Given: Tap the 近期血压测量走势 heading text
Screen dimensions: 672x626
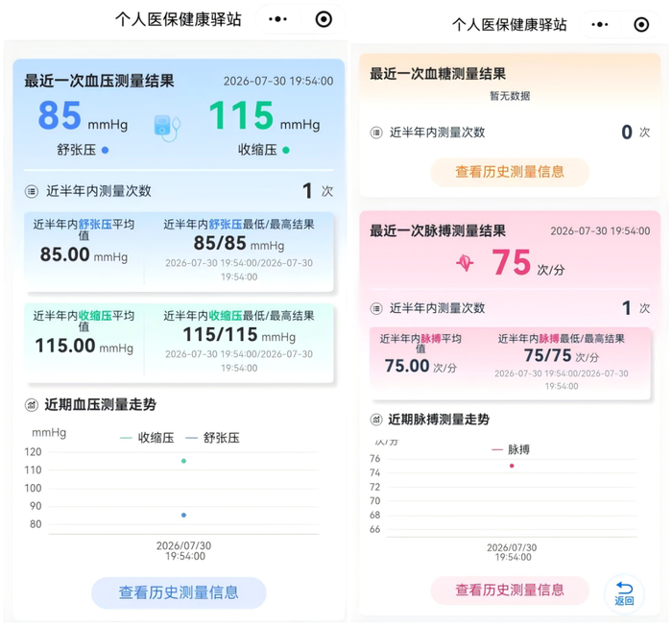Looking at the screenshot, I should point(100,404).
